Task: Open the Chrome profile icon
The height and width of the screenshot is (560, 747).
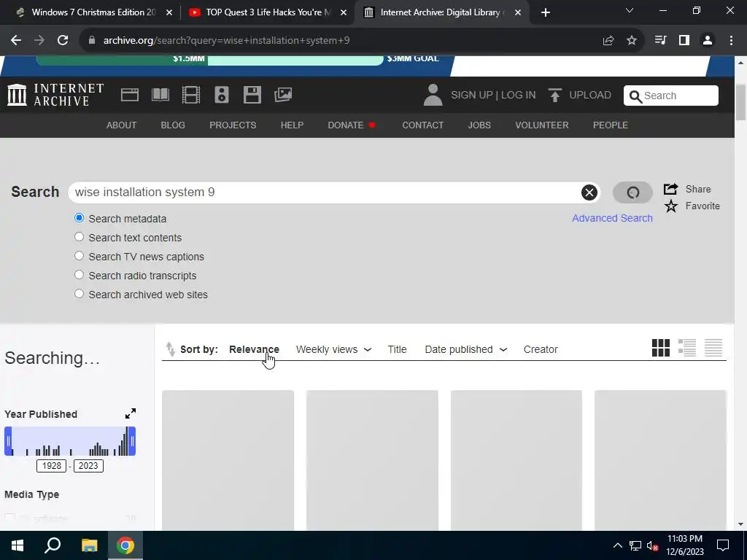Action: (708, 41)
